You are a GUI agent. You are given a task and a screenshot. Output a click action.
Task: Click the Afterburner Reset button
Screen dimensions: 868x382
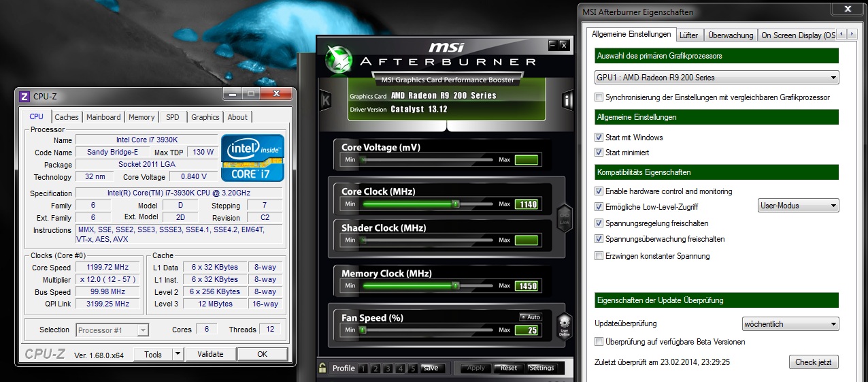click(x=509, y=368)
